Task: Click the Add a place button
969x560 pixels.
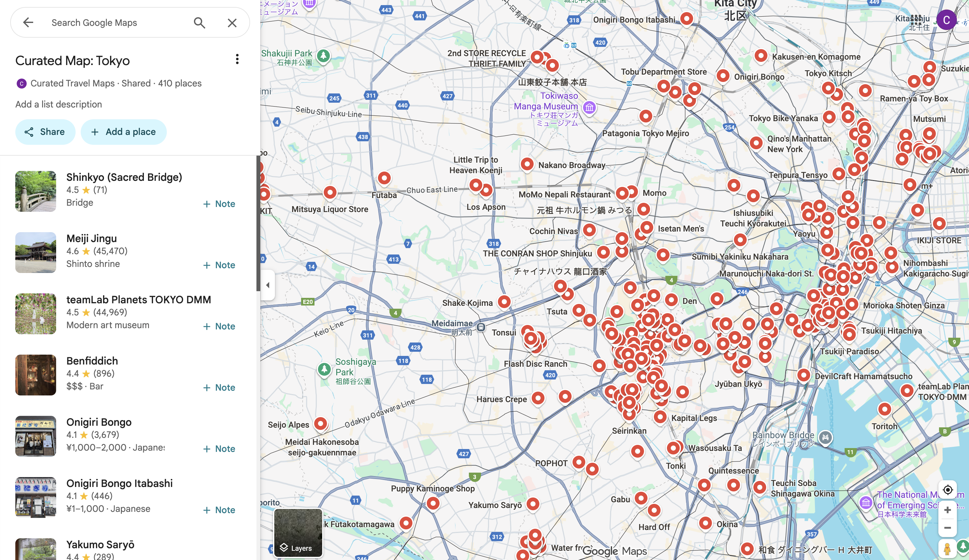Action: pos(123,132)
